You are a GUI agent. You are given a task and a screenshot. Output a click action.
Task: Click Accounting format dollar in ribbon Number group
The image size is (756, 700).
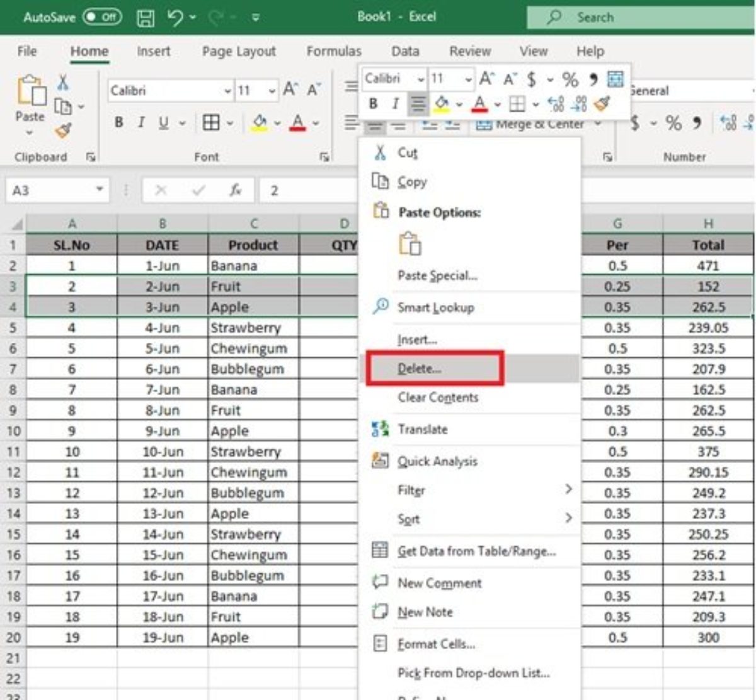click(x=635, y=122)
